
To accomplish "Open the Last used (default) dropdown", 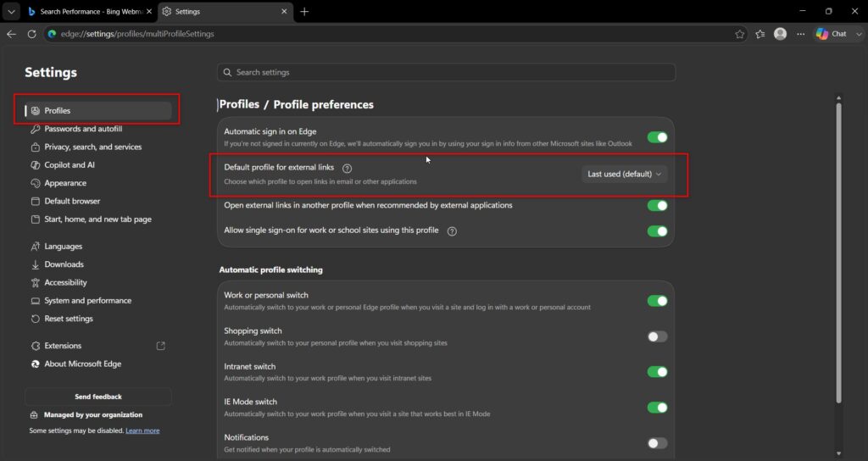I will (625, 174).
